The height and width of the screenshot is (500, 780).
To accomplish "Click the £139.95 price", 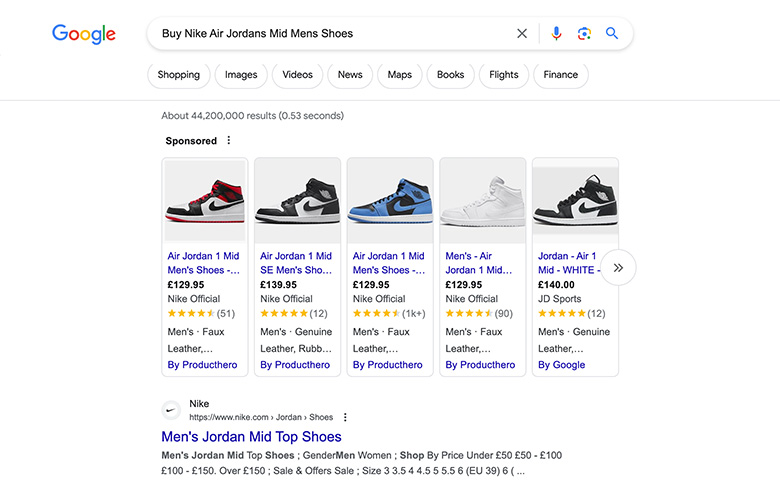I will click(x=279, y=285).
